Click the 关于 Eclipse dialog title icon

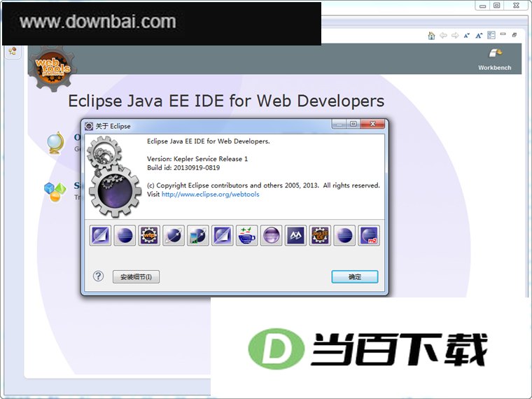tap(89, 126)
